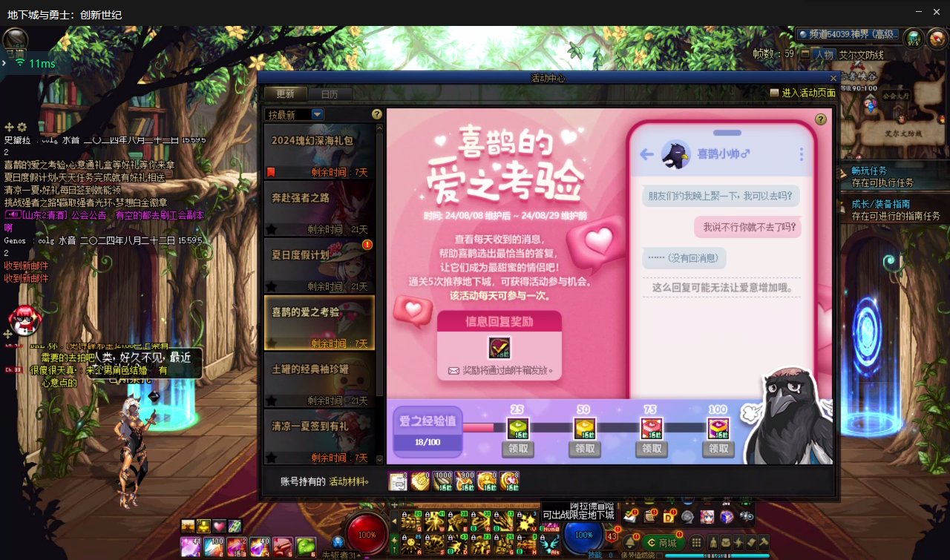Click the 100-point magenta gift box

[x=718, y=429]
